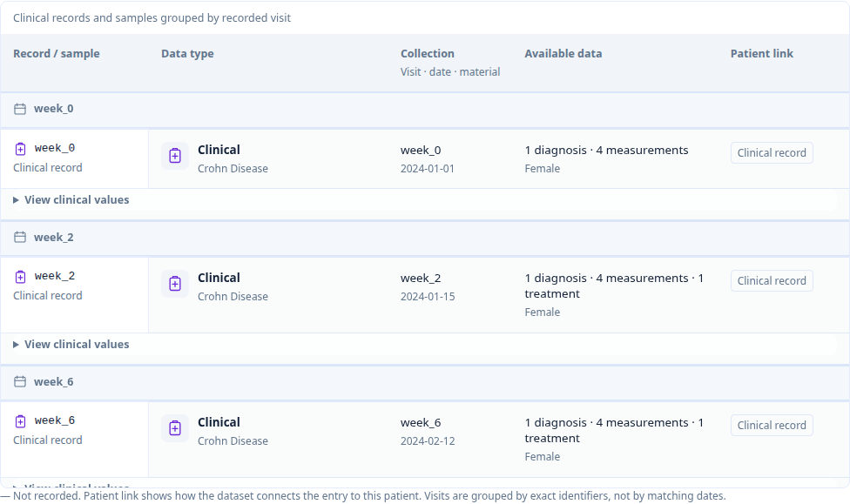Open the Clinical record link for week_2
850x504 pixels.
tap(772, 280)
